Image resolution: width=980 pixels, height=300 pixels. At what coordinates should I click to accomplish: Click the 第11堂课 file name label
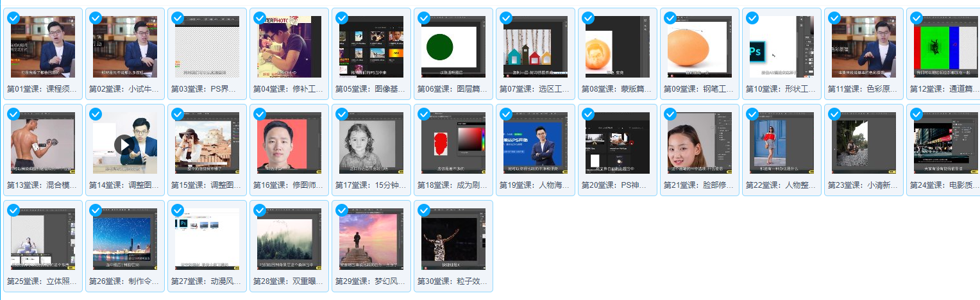[864, 89]
